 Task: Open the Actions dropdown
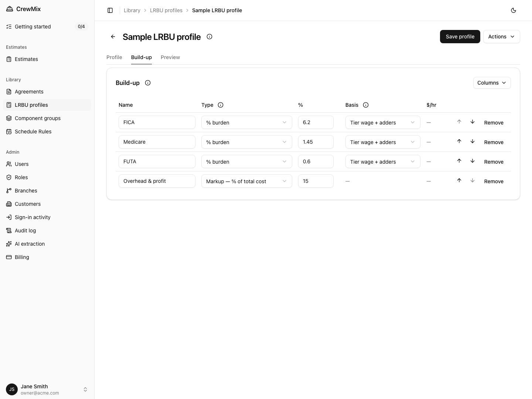[x=501, y=37]
